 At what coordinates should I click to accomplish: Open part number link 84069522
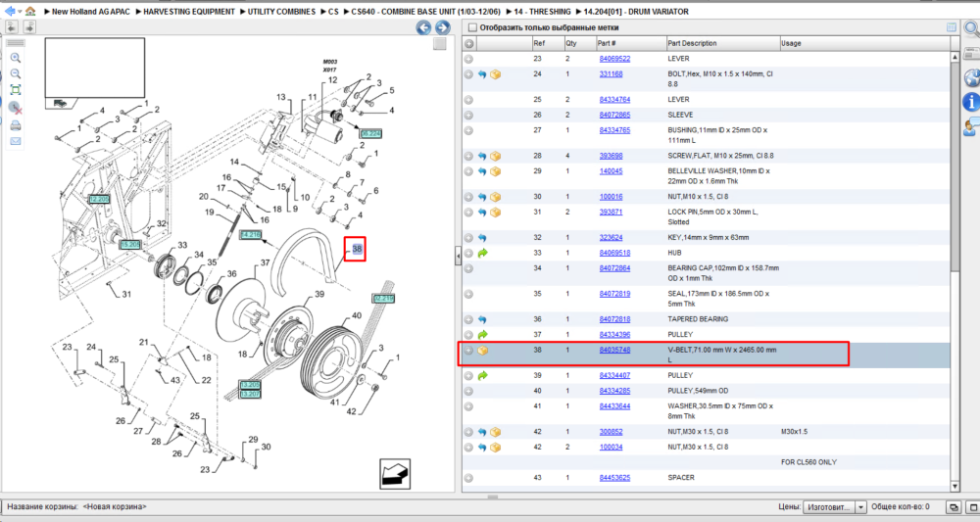click(614, 59)
